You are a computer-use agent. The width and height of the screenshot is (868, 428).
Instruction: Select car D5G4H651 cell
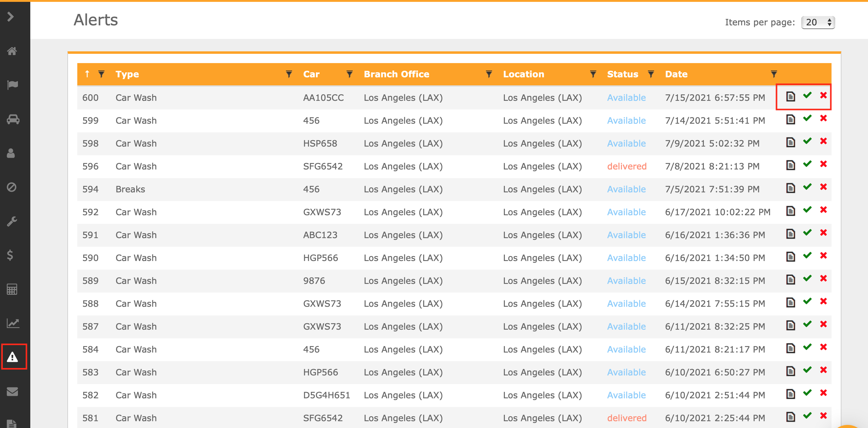[326, 395]
